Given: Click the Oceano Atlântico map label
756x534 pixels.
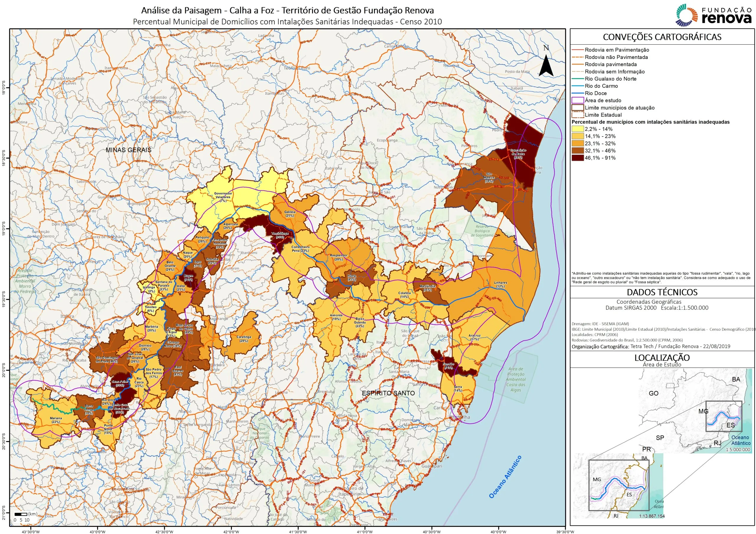Looking at the screenshot, I should pyautogui.click(x=505, y=476).
